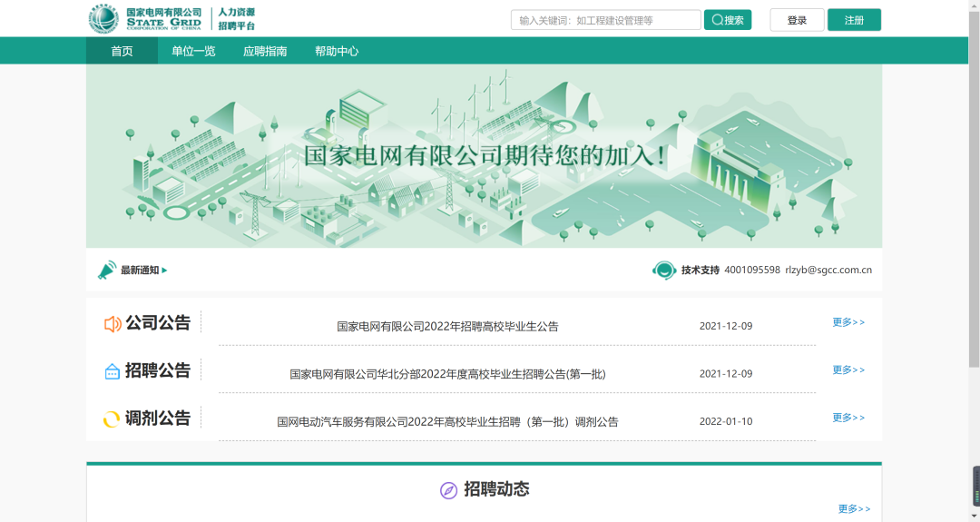
Task: Open the 帮助中心 navigation tab
Action: (x=337, y=51)
